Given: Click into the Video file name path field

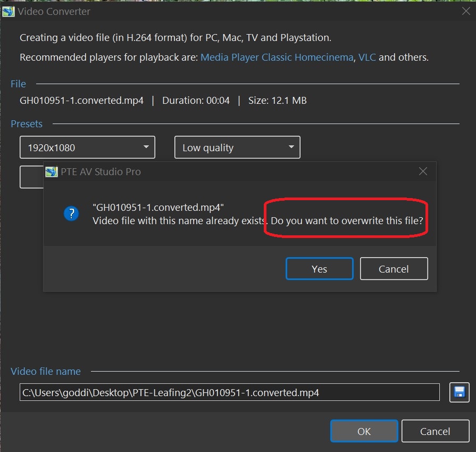Looking at the screenshot, I should (229, 392).
